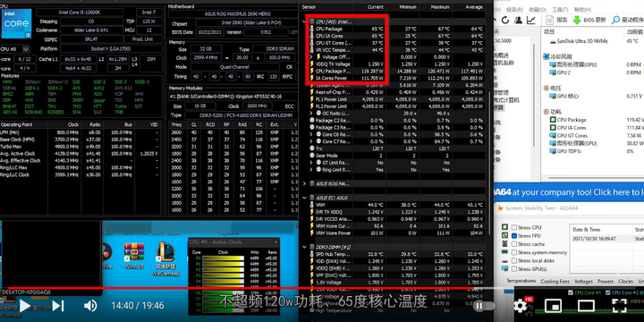Screen dimensions: 644x322
Task: Expand the Voltage Off... sensor row
Action: point(311,57)
